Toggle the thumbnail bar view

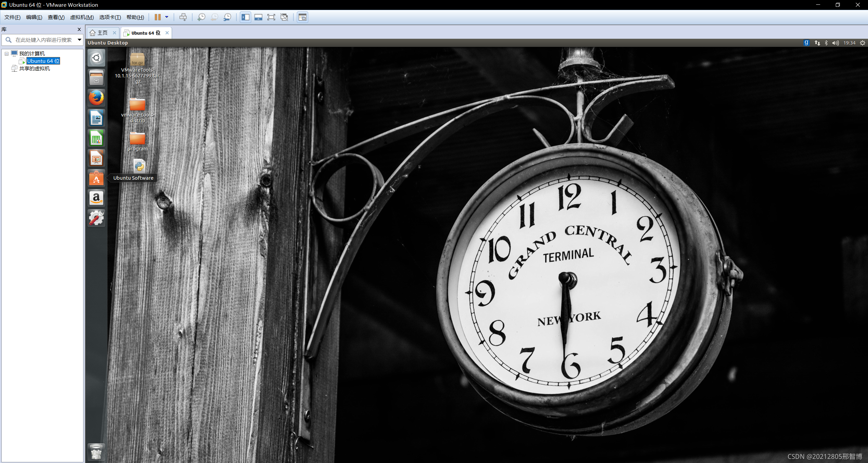(x=258, y=17)
